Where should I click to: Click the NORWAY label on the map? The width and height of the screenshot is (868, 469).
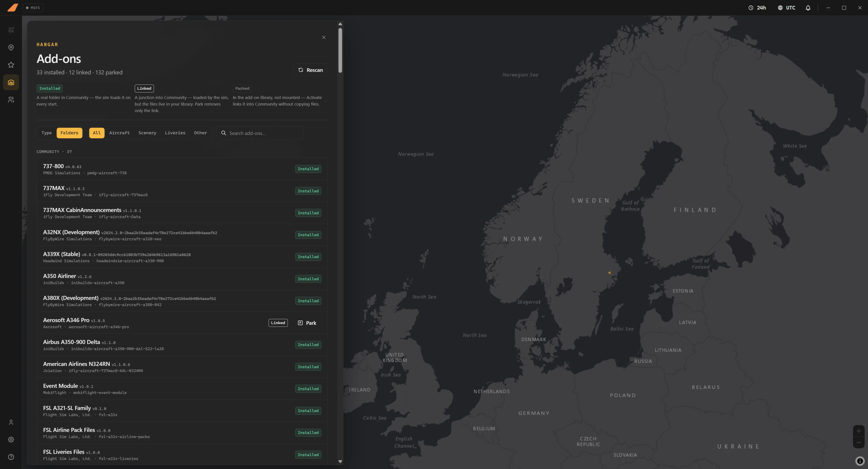tap(523, 239)
